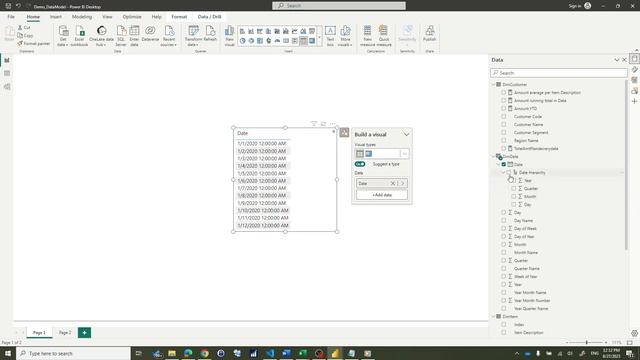Click the New visual icon
Viewport: 640px width, 360px height.
tap(229, 36)
